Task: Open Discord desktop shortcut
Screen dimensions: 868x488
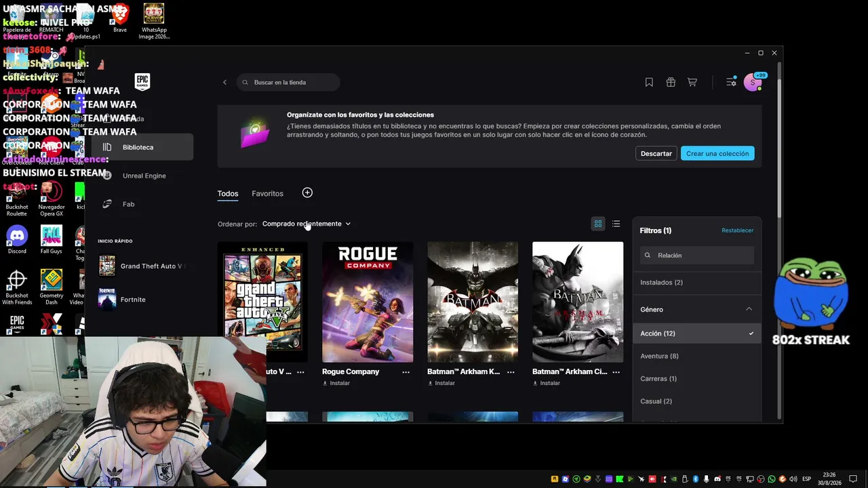Action: pyautogui.click(x=17, y=239)
